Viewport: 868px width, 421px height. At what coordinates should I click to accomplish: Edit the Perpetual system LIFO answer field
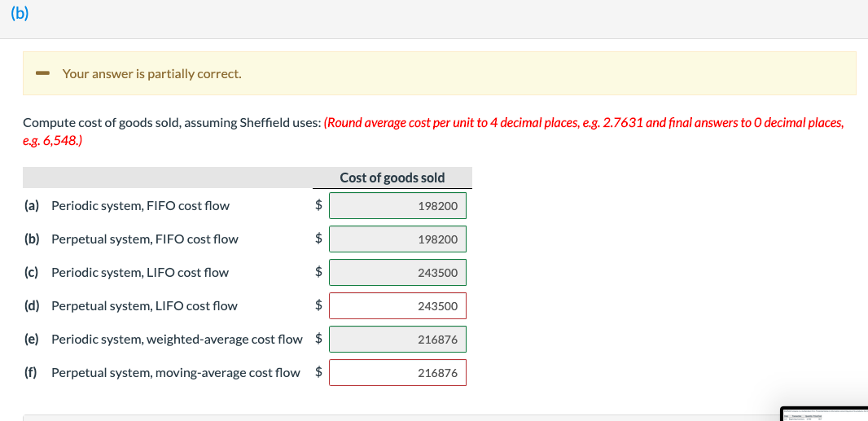point(397,306)
